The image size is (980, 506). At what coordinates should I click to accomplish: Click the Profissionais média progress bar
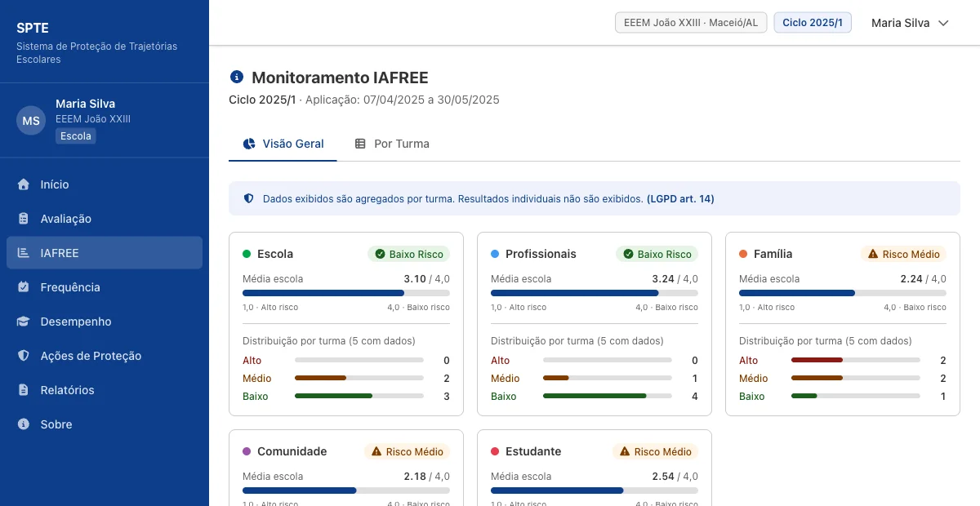point(595,293)
